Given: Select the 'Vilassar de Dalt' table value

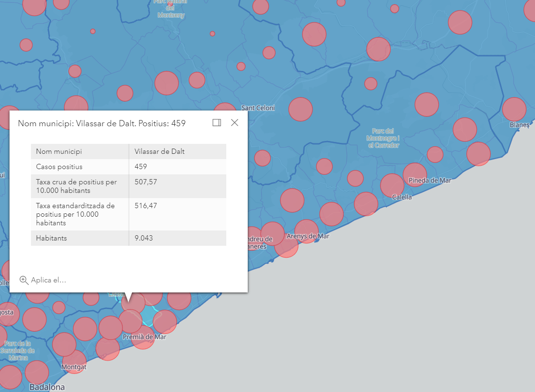Looking at the screenshot, I should click(159, 151).
